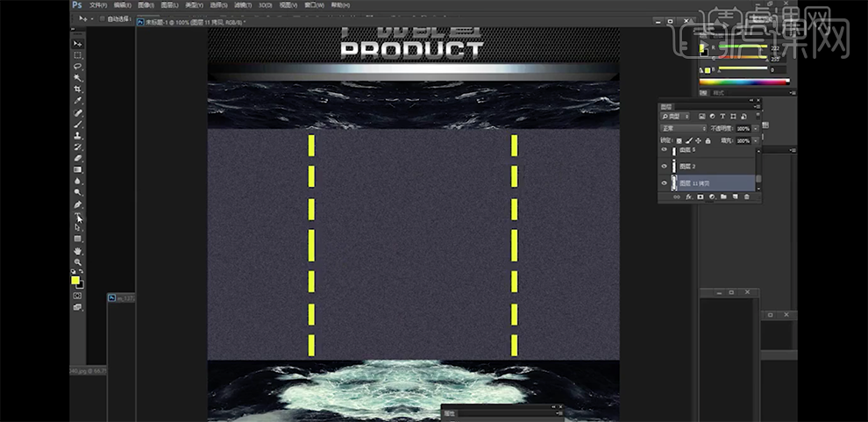Toggle the layer filter switch
The image size is (868, 422).
756,116
